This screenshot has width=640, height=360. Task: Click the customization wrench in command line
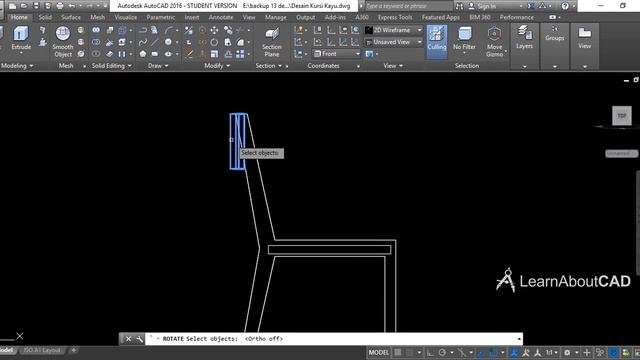pos(139,339)
